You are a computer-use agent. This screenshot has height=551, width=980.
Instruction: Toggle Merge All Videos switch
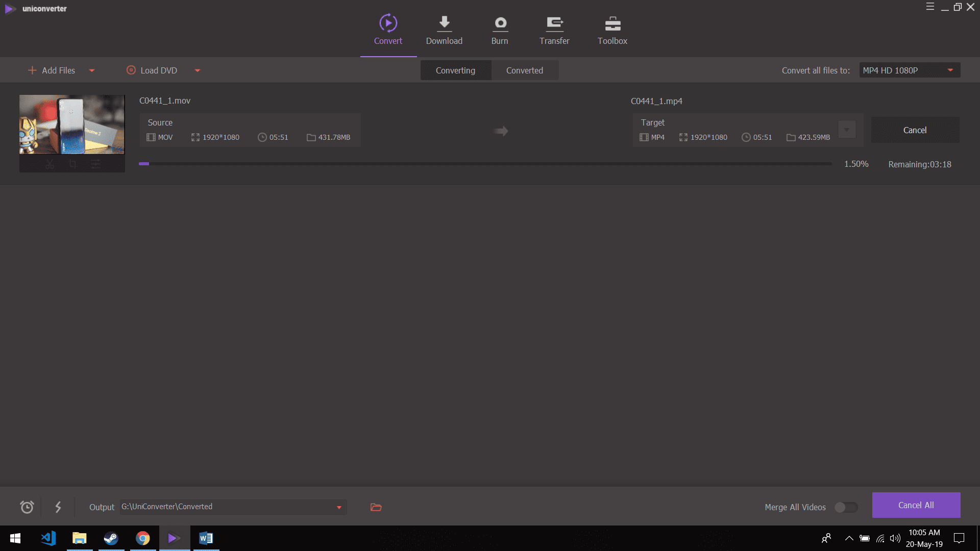846,507
